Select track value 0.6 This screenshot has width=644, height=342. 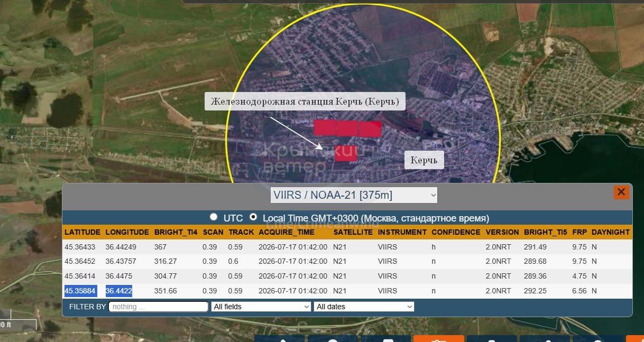(x=233, y=261)
